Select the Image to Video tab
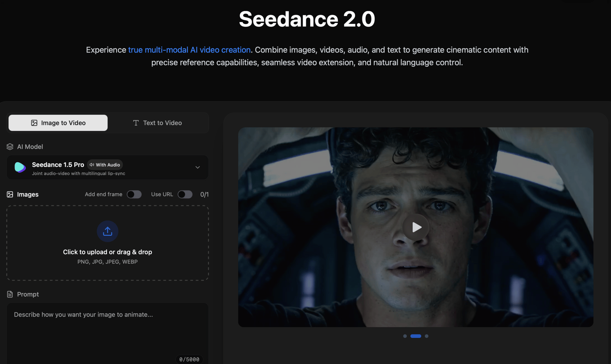Screen dimensions: 611x364 [58, 123]
